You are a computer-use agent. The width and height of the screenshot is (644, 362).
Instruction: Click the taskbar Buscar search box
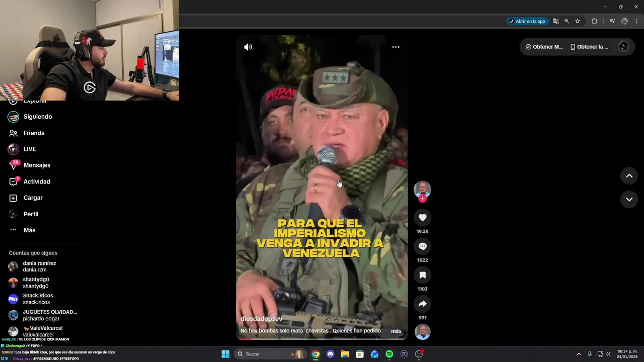[x=270, y=354]
